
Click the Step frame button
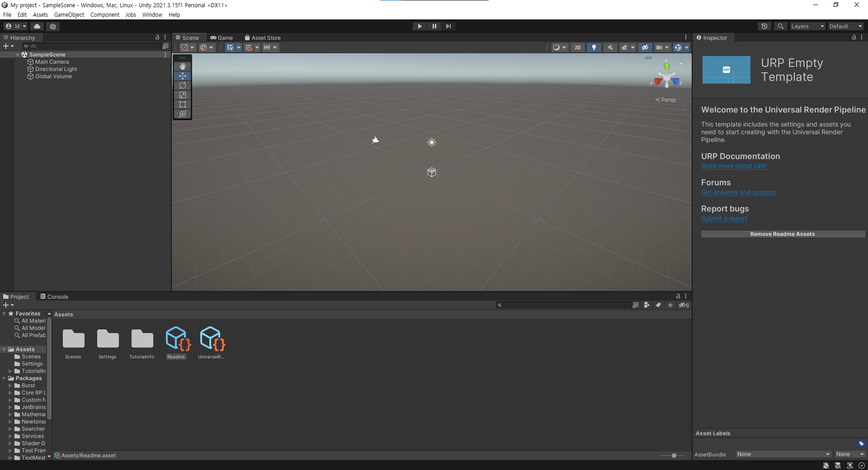coord(448,26)
